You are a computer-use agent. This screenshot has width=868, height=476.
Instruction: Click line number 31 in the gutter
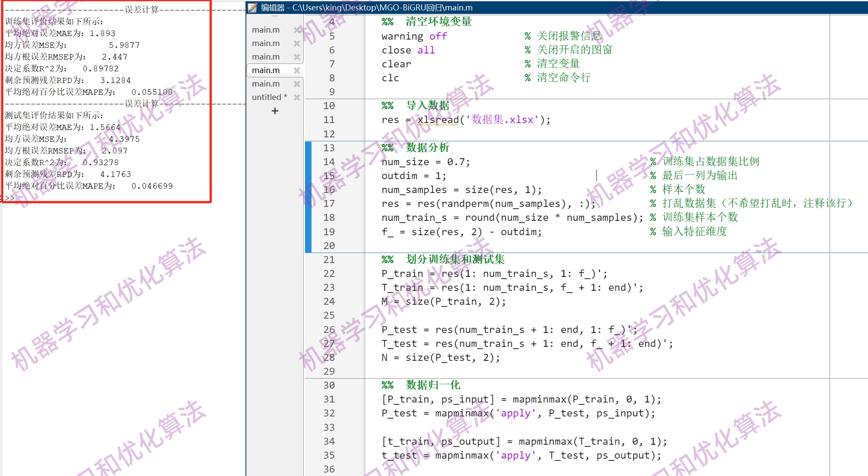[x=329, y=399]
